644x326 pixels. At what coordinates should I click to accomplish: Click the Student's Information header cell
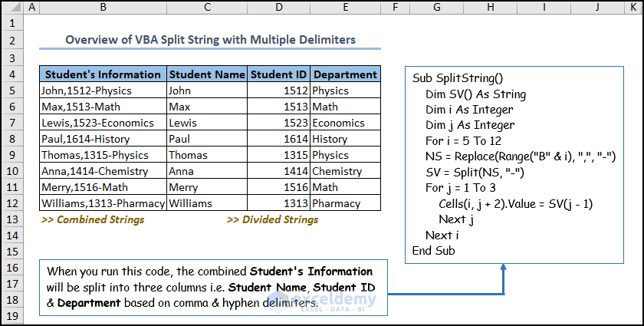(103, 74)
